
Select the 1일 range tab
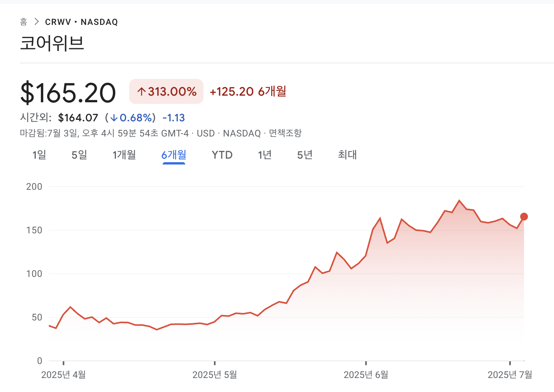pos(39,155)
